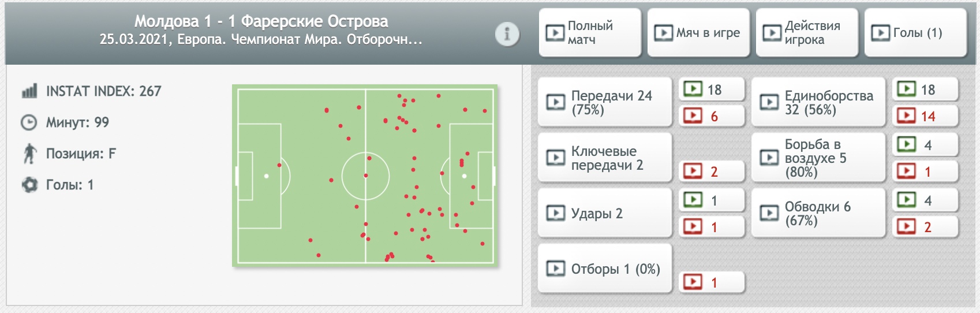Play the 14 lost duels clips

tap(925, 116)
